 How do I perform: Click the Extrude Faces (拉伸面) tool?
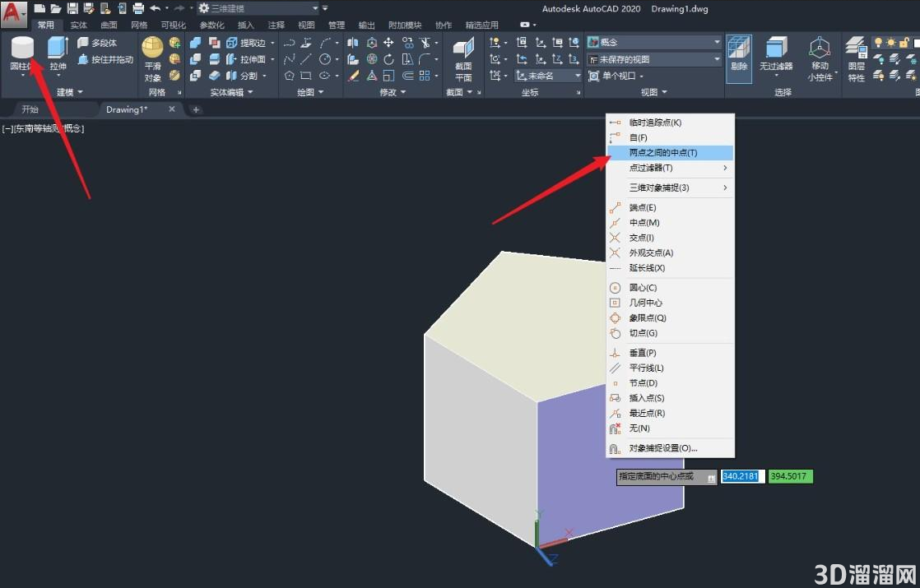pos(246,59)
